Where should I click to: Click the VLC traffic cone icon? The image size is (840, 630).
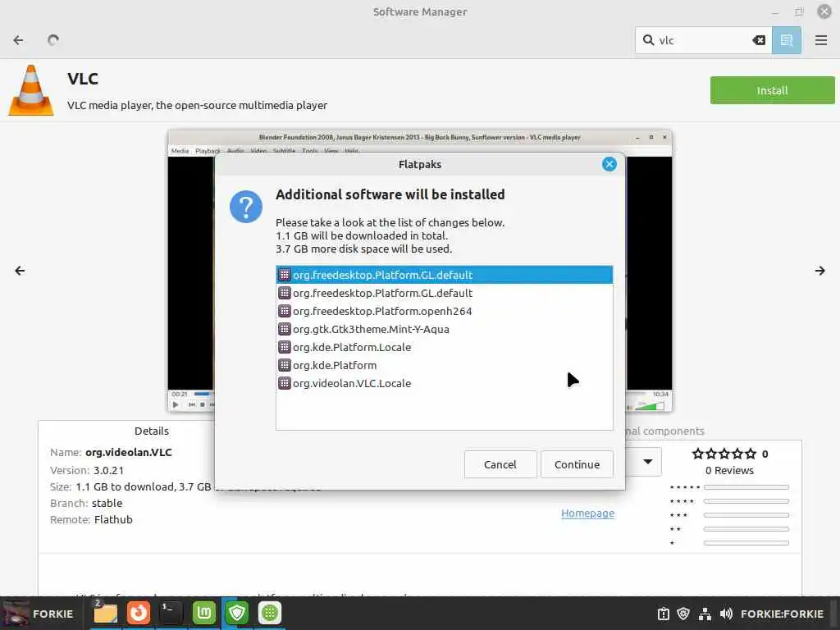(x=31, y=90)
